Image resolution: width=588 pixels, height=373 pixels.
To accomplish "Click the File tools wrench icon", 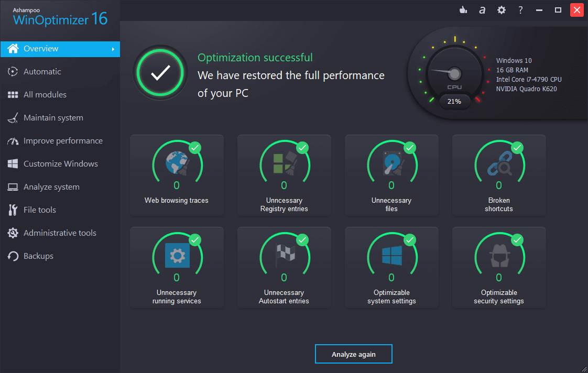I will (13, 210).
